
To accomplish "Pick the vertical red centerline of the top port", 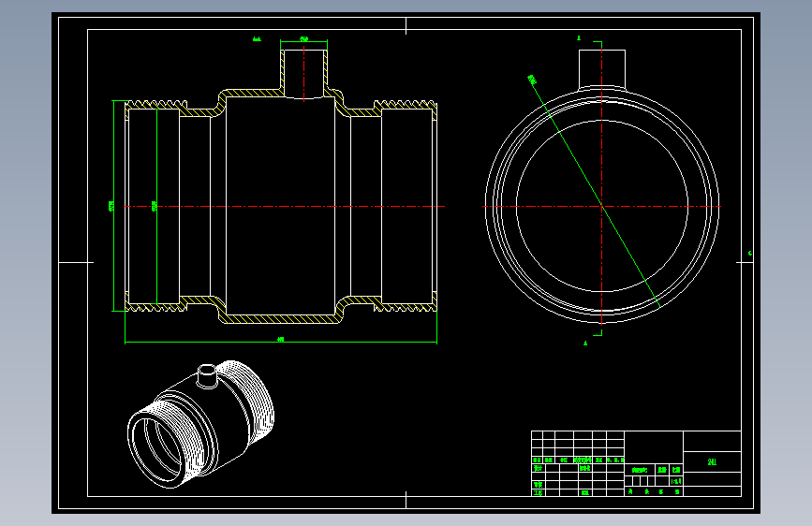I will pyautogui.click(x=304, y=74).
